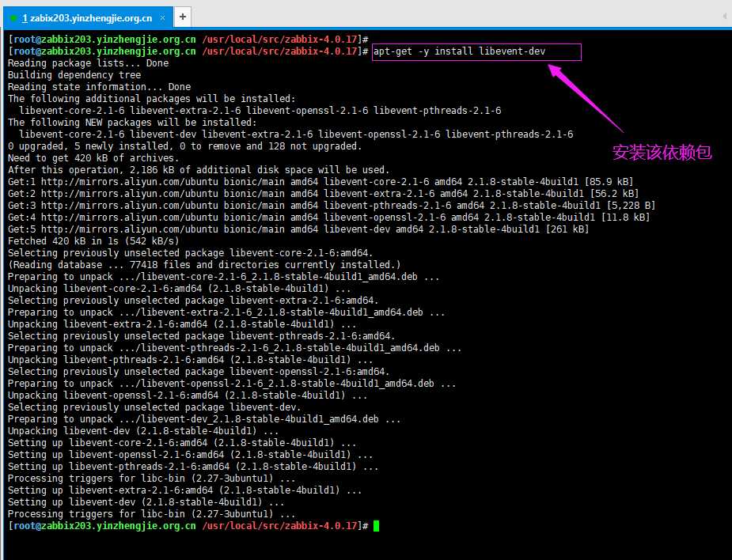Click the tab scroll arrow at far right
The height and width of the screenshot is (560, 732).
pos(725,17)
